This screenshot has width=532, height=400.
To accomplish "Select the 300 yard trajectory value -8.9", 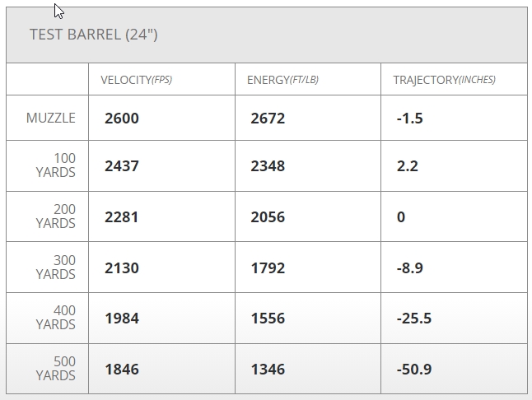I will pos(409,268).
